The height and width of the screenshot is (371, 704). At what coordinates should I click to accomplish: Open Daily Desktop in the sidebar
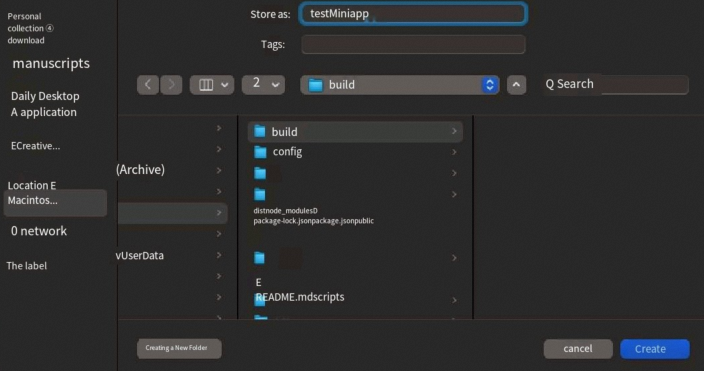tap(45, 96)
